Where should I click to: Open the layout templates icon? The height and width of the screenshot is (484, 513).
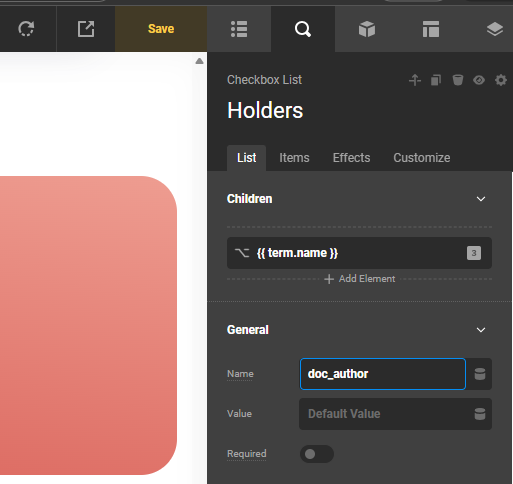(x=431, y=29)
